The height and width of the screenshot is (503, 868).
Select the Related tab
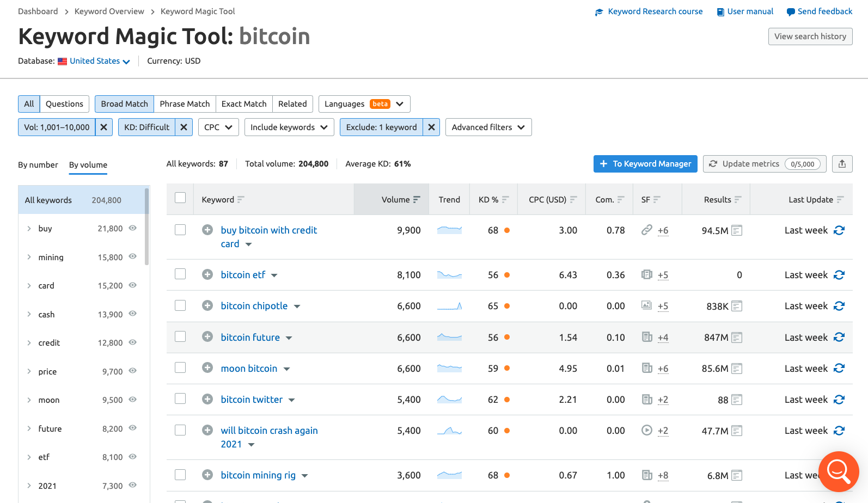coord(292,104)
